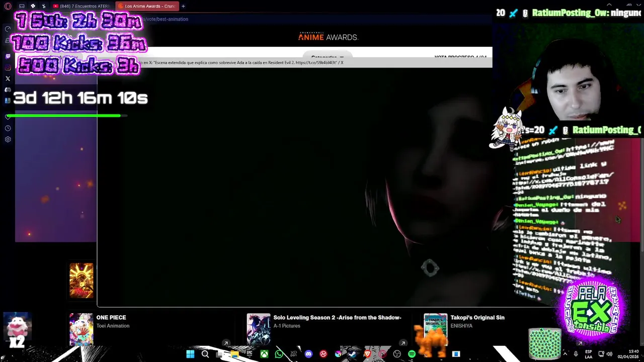
Task: Open the GX Control speedometer panel in sidebar
Action: tap(8, 29)
